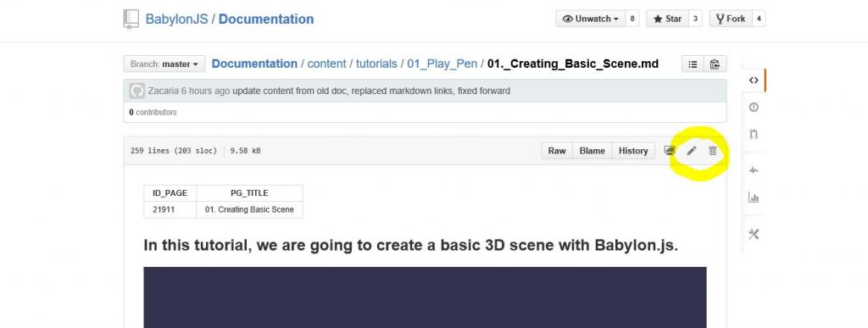Open the Issues sidebar icon
This screenshot has width=868, height=328.
[754, 108]
